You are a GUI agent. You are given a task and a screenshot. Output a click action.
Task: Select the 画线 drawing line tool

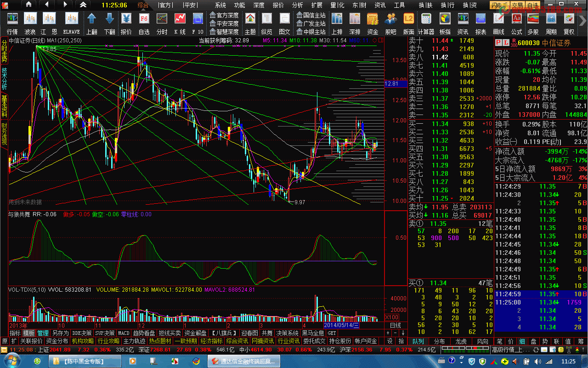pyautogui.click(x=498, y=19)
